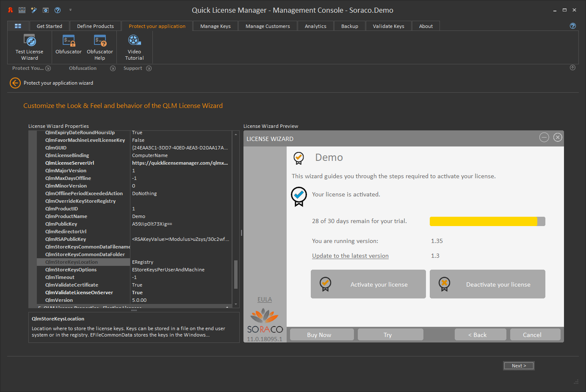Click Activate your license button
Screen dimensions: 586x392
click(368, 284)
